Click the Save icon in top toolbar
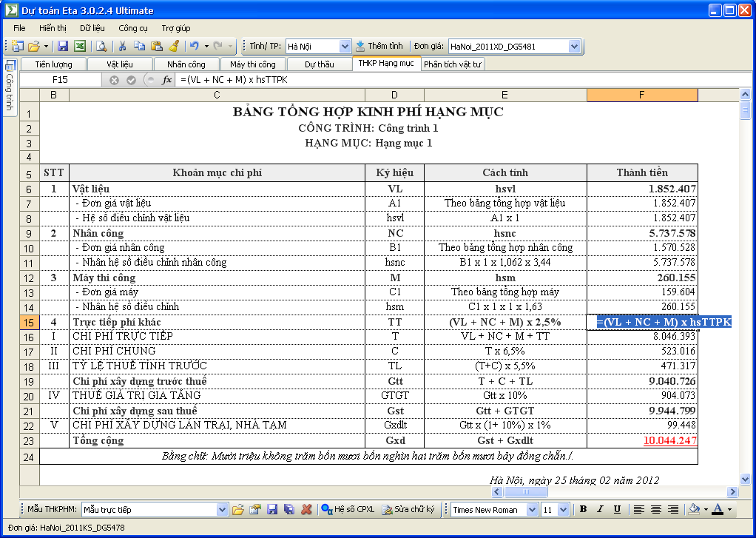Viewport: 756px width, 538px height. click(63, 46)
